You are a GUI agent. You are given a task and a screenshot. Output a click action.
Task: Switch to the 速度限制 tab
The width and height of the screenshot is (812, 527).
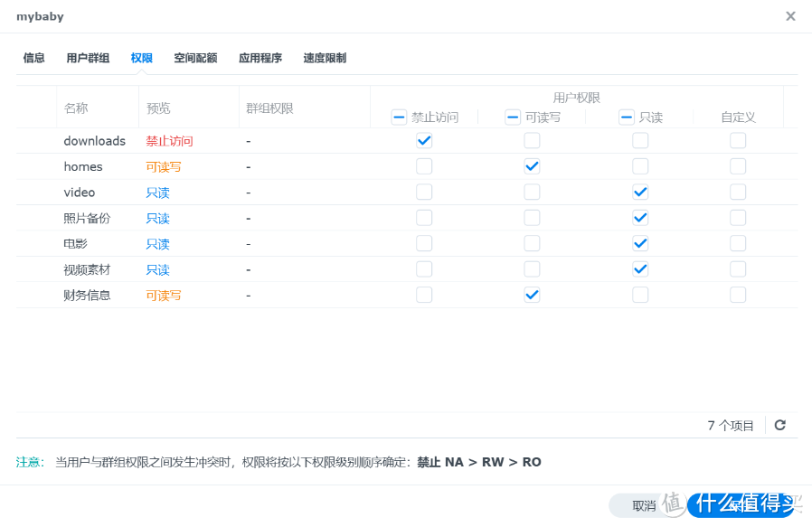click(326, 57)
